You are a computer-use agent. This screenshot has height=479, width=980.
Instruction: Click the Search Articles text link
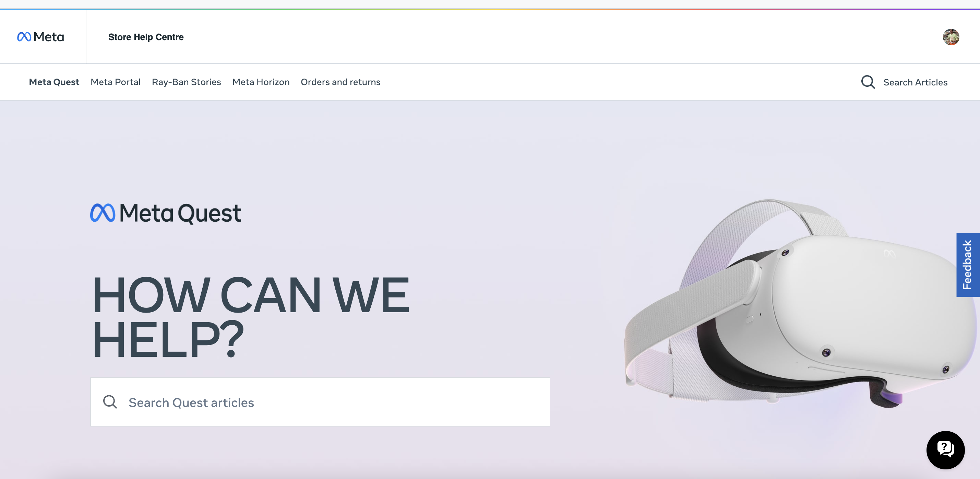tap(915, 82)
